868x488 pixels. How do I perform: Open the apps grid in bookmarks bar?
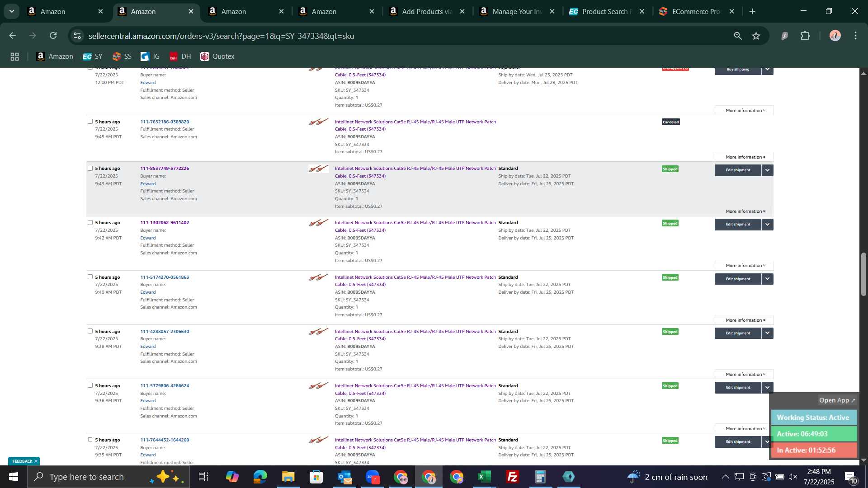click(14, 56)
